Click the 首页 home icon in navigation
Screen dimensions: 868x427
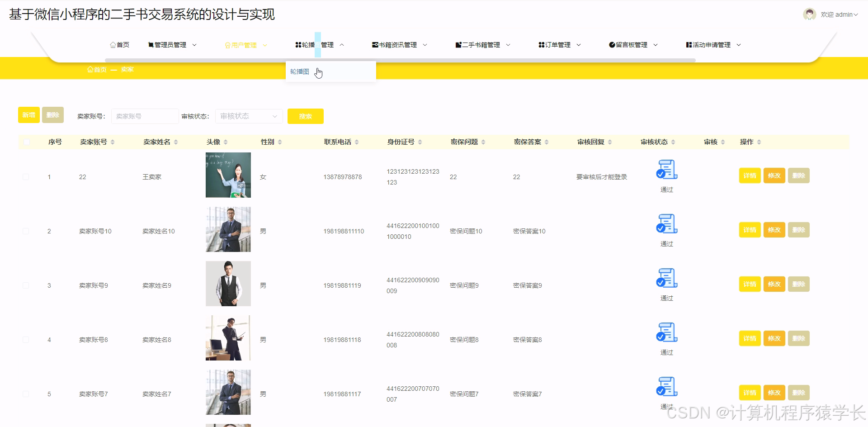[113, 44]
